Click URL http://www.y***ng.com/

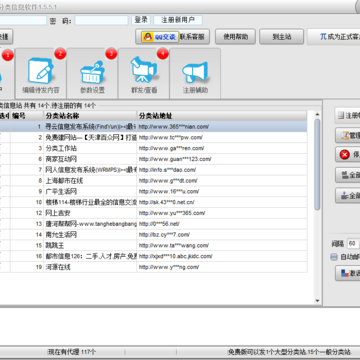pos(169,267)
